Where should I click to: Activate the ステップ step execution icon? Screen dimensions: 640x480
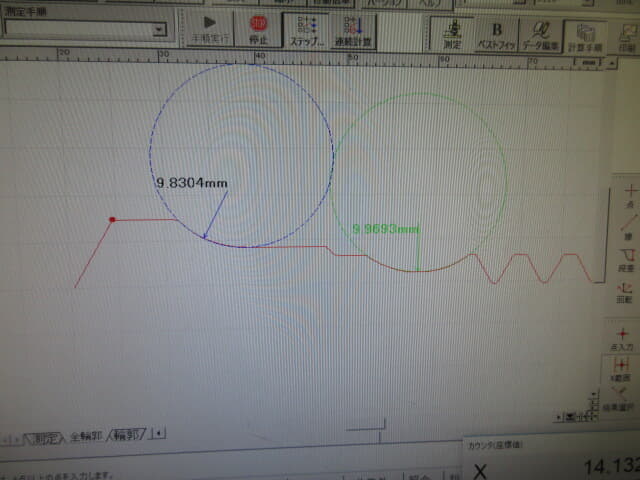[306, 31]
